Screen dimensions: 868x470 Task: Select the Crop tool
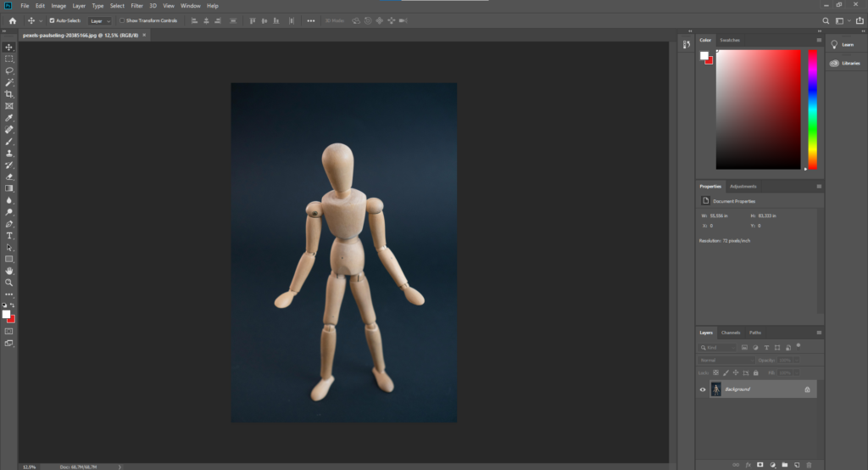8,94
